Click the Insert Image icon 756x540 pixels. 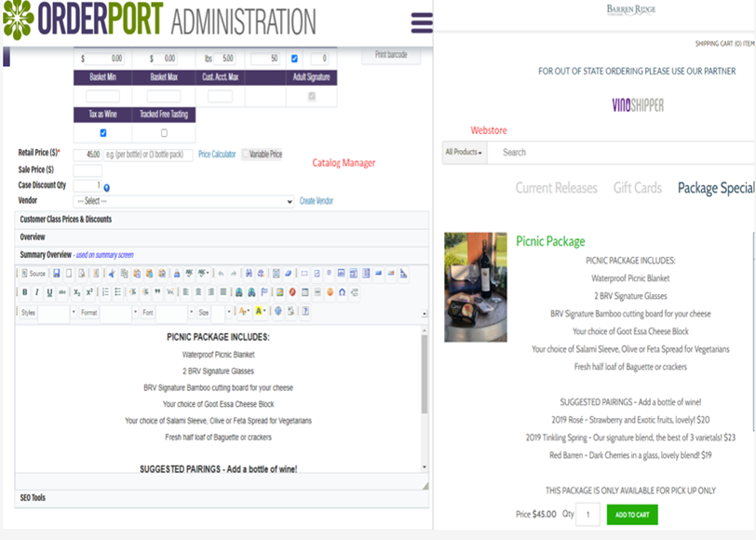point(279,291)
